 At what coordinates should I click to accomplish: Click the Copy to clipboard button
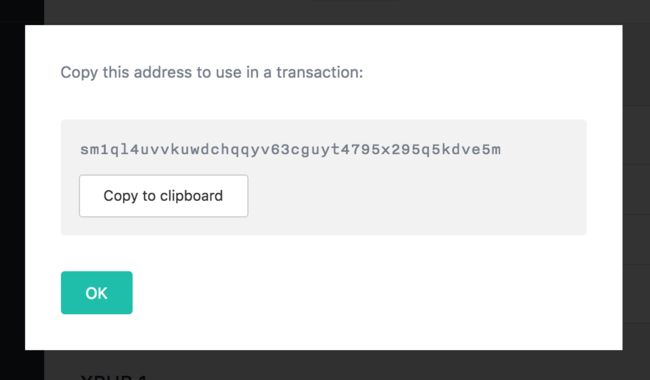(x=164, y=196)
